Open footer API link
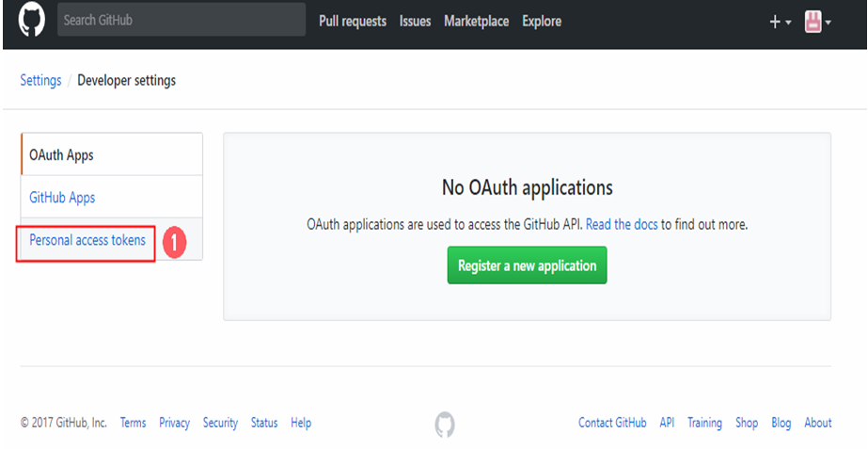Screen dimensions: 868x449 pyautogui.click(x=667, y=423)
